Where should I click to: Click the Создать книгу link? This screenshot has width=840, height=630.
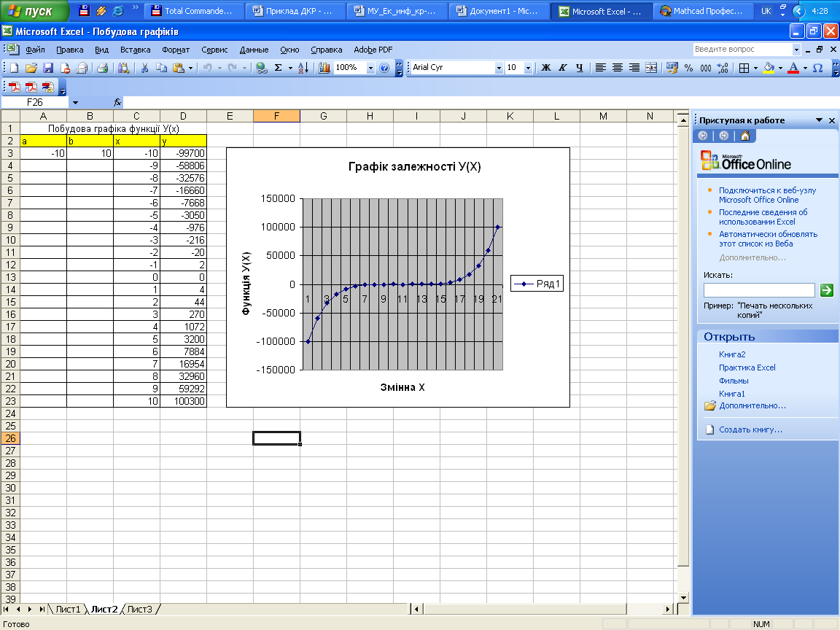[750, 429]
